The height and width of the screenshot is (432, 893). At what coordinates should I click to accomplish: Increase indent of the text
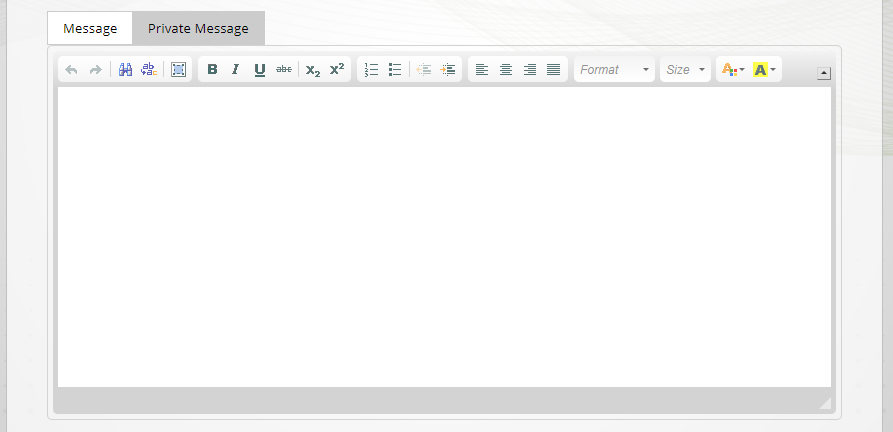tap(448, 70)
